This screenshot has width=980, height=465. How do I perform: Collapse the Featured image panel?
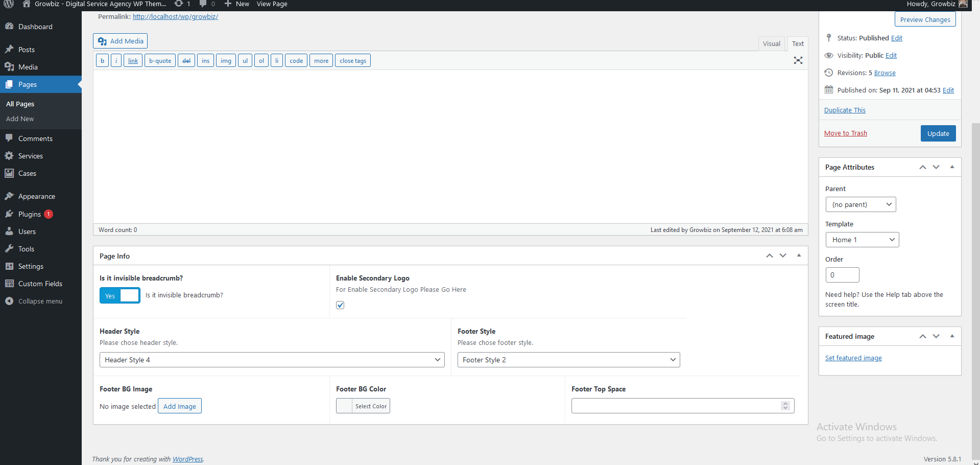(952, 336)
